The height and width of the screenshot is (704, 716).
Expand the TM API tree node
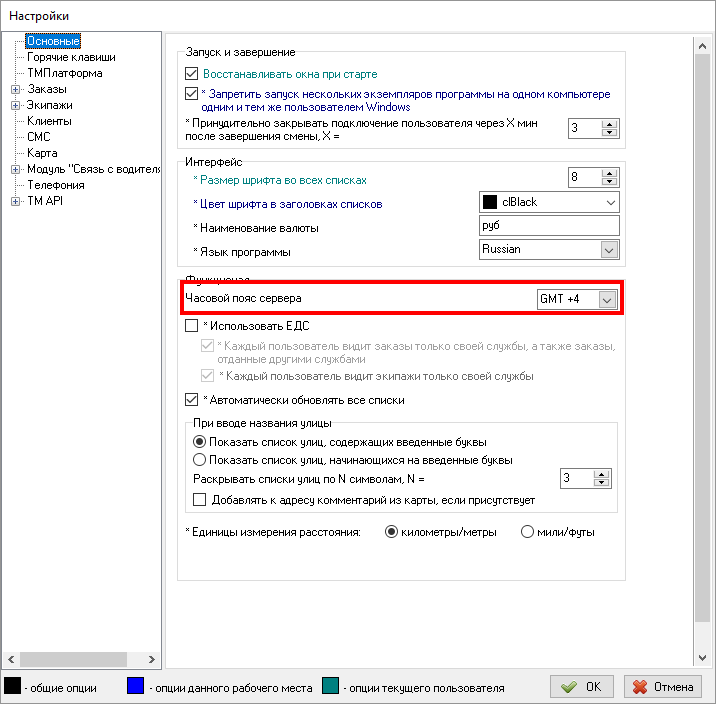point(15,201)
